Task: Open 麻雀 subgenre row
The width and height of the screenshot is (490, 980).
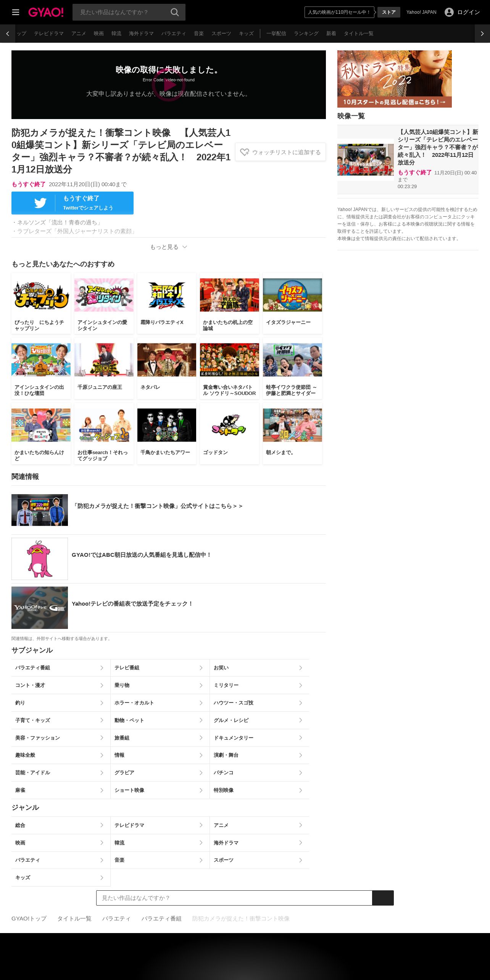Action: point(61,790)
